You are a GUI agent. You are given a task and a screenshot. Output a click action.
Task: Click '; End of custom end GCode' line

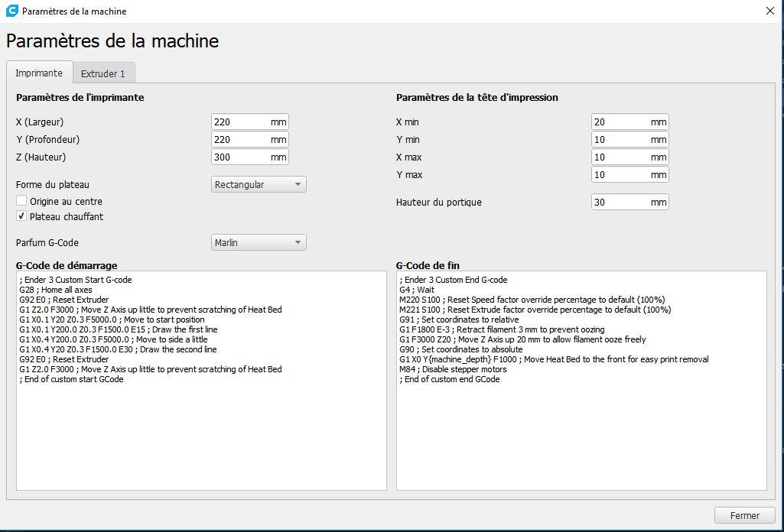[450, 379]
